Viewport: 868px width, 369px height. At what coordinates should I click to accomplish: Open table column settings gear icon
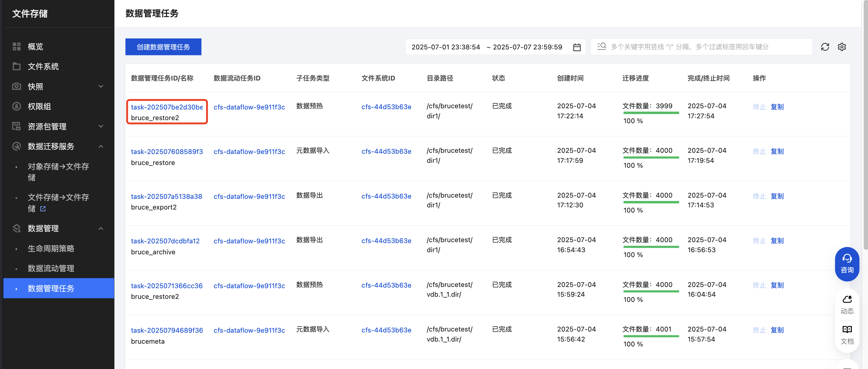click(x=841, y=47)
